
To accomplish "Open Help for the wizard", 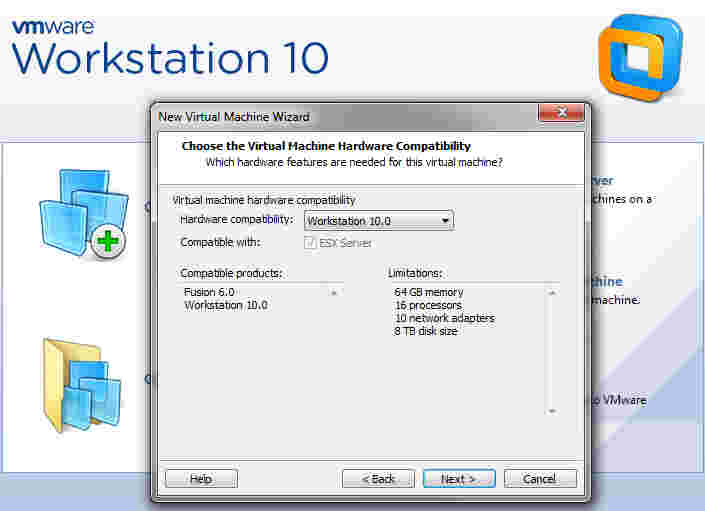I will pos(201,479).
